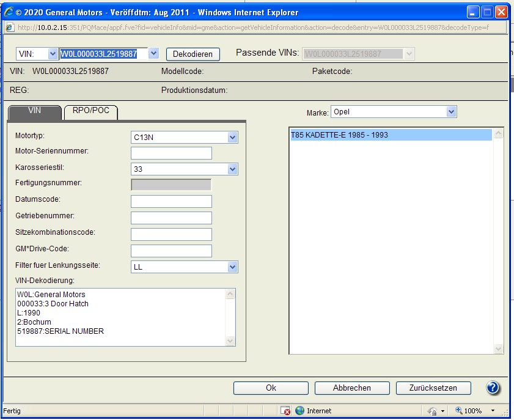The height and width of the screenshot is (420, 514).
Task: Select the VIN tab
Action: [34, 111]
